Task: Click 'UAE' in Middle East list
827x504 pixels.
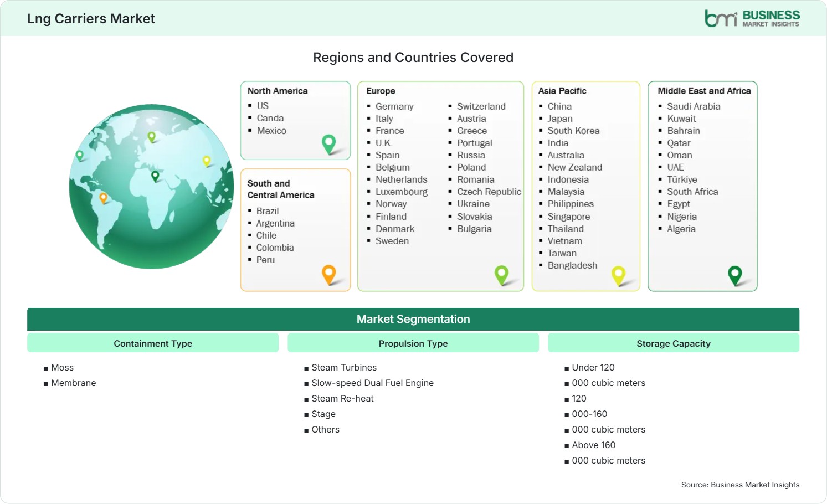Action: [675, 167]
